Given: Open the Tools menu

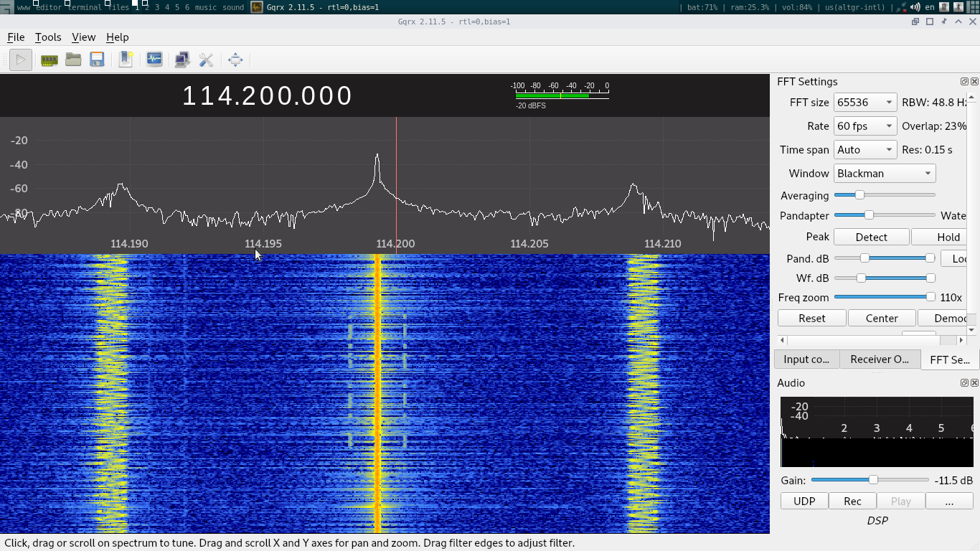Looking at the screenshot, I should tap(48, 37).
